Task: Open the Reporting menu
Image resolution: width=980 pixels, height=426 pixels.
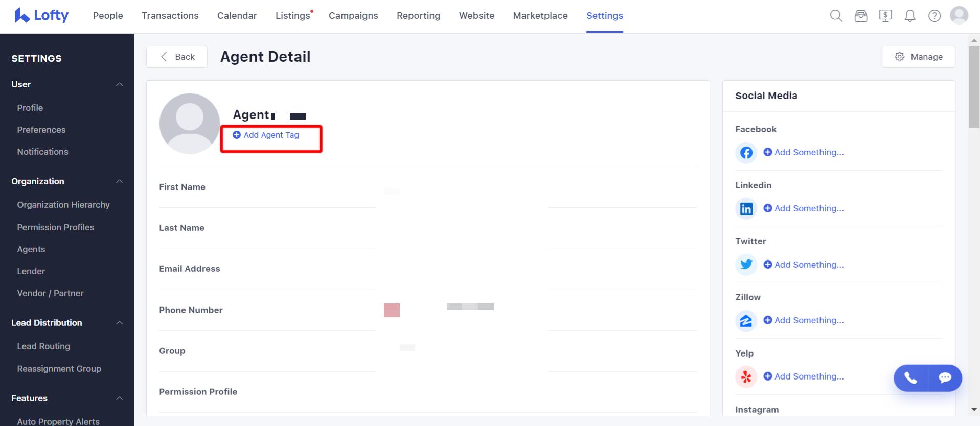Action: (x=418, y=16)
